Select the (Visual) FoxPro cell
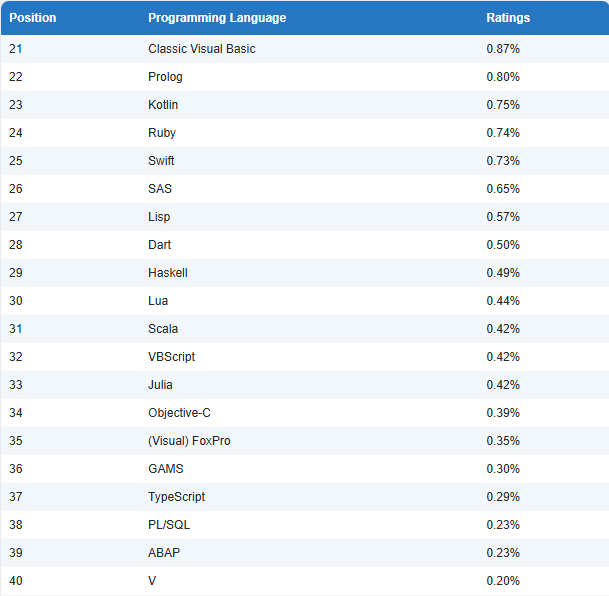This screenshot has width=609, height=596. pos(189,441)
